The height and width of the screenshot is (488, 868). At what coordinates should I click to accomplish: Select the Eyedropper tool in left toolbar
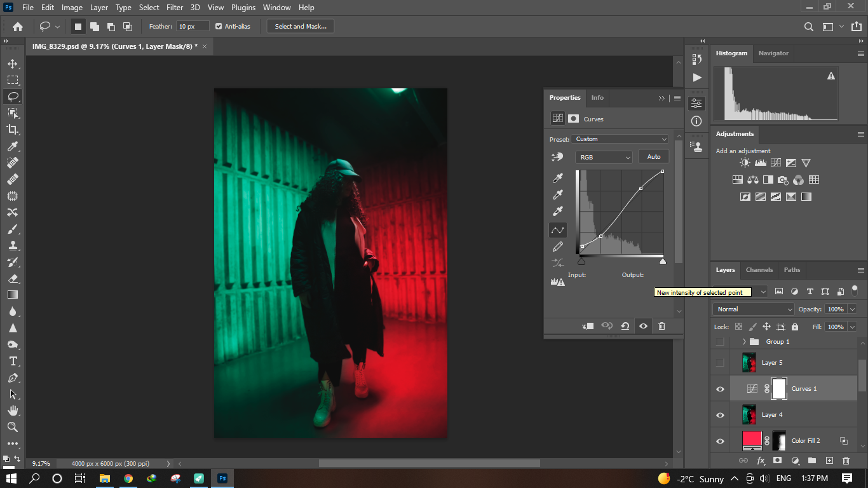tap(12, 146)
